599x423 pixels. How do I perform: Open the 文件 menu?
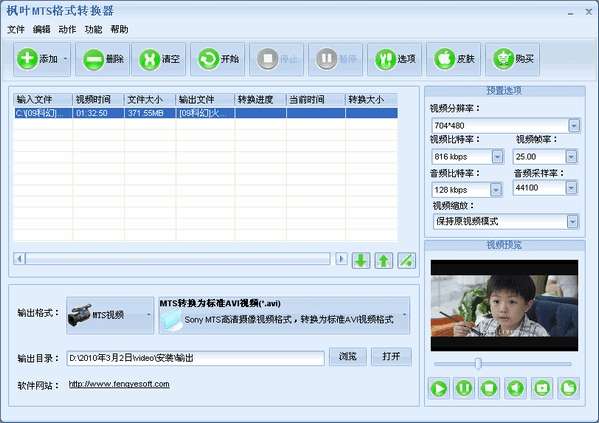pos(16,29)
